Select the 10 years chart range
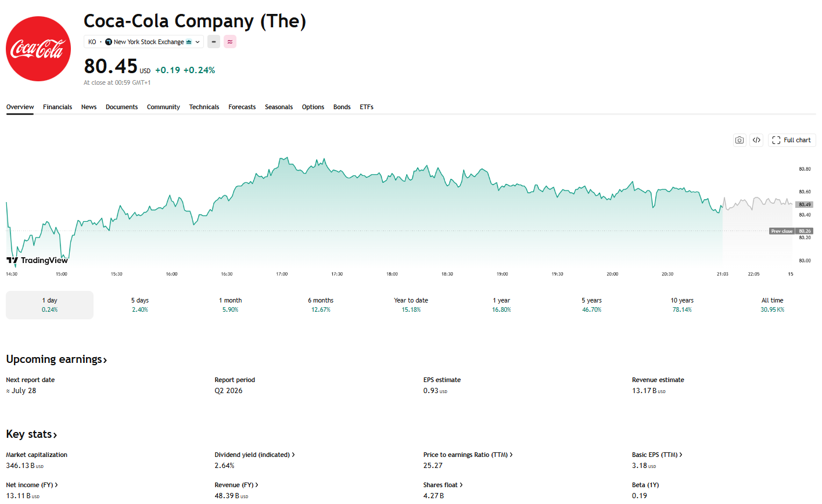This screenshot has width=822, height=504. pyautogui.click(x=682, y=305)
